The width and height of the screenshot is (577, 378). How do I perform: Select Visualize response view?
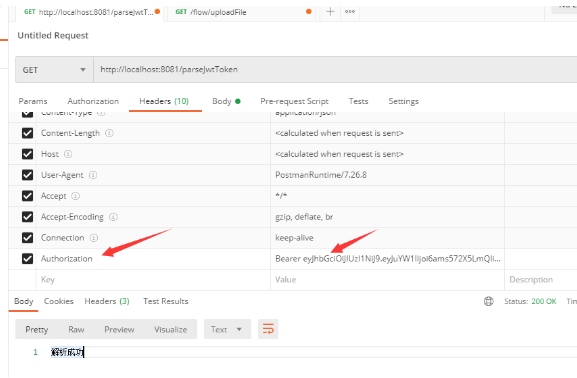(x=170, y=329)
